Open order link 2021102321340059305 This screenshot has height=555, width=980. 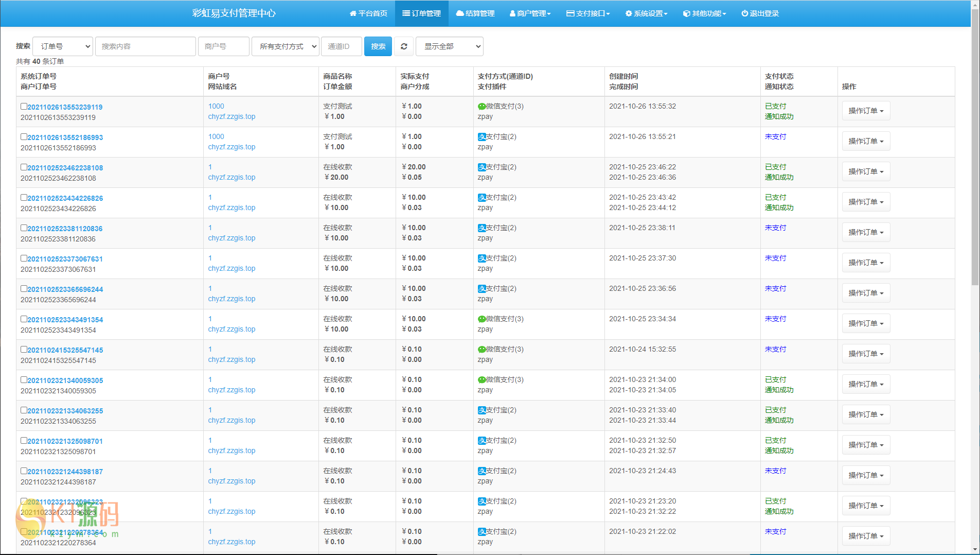pyautogui.click(x=65, y=380)
